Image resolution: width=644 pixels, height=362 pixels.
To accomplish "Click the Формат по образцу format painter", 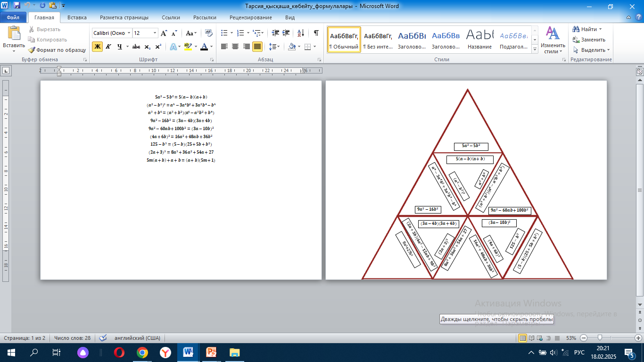I will 57,49.
